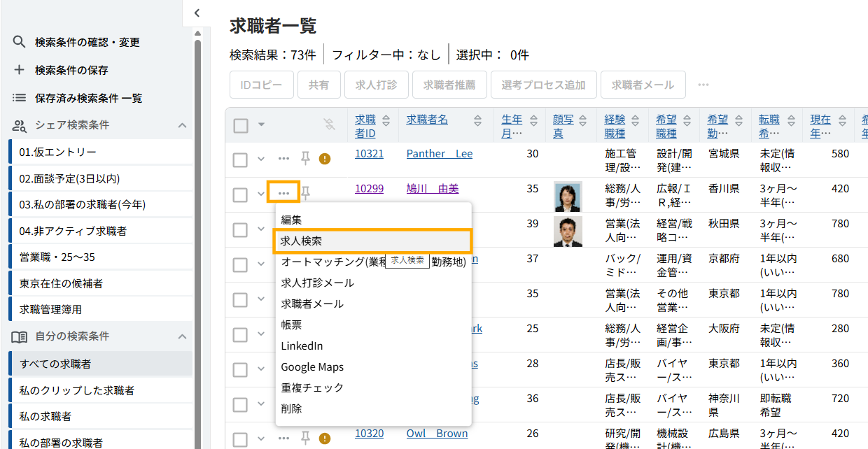Collapse the シェア検索条件 section
The image size is (868, 449).
(182, 125)
